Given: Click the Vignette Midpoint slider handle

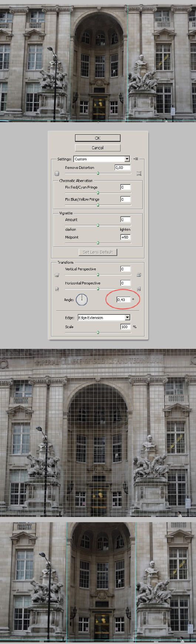Looking at the screenshot, I should [x=98, y=243].
